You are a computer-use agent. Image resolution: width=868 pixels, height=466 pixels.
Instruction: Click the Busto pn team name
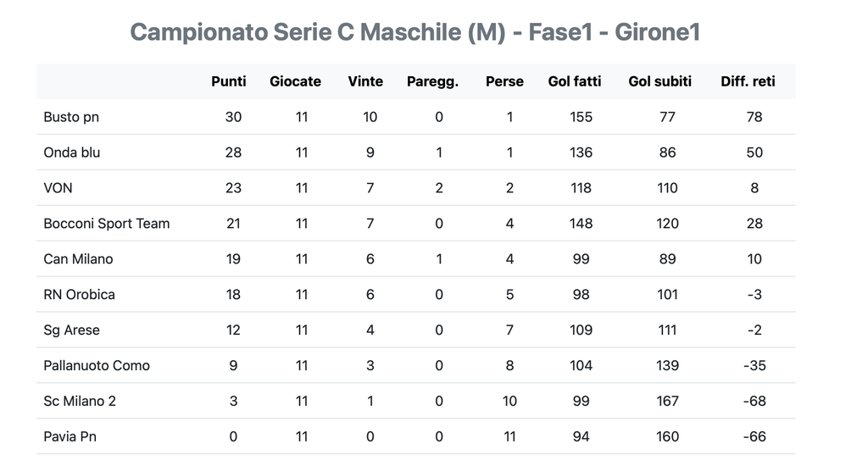pos(71,117)
